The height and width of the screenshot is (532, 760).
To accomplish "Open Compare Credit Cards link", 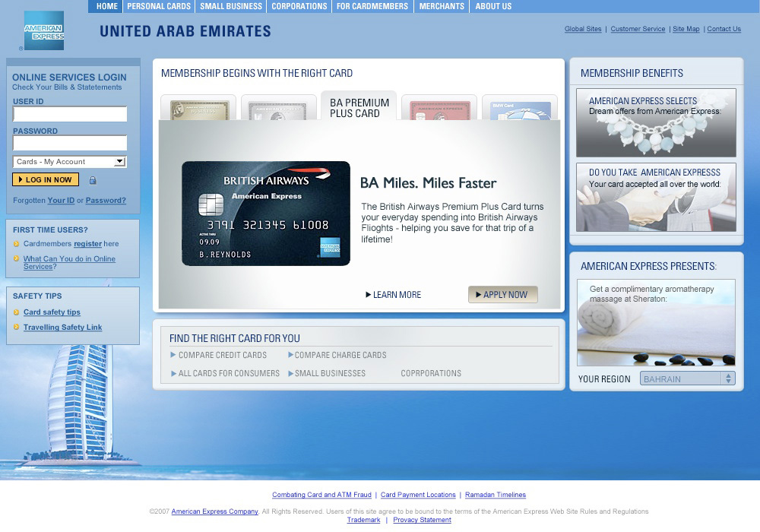I will pyautogui.click(x=219, y=355).
